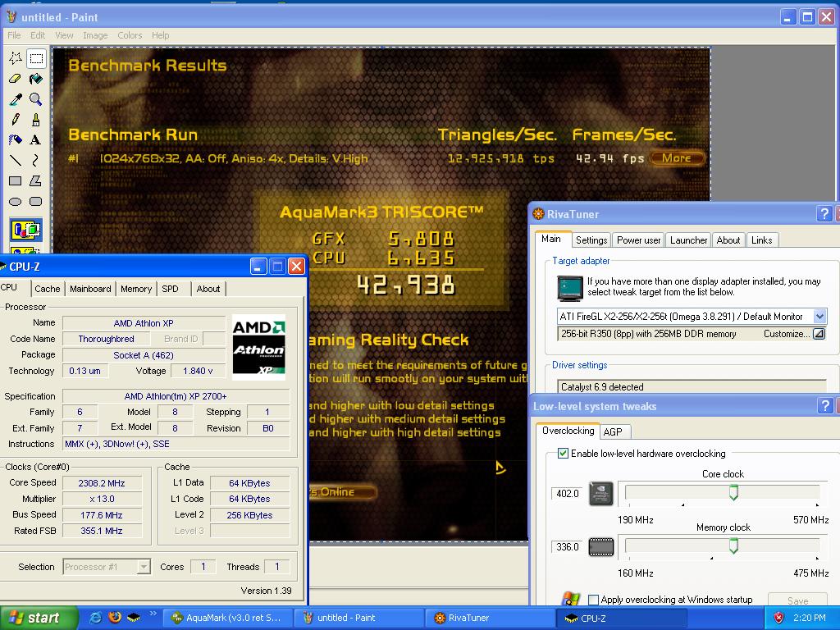
Task: Select the Line tool in Paint
Action: pos(16,160)
